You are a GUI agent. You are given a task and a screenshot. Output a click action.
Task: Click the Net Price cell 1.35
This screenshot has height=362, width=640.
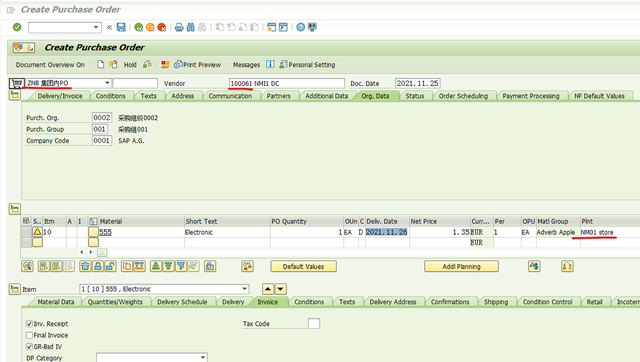pyautogui.click(x=440, y=232)
